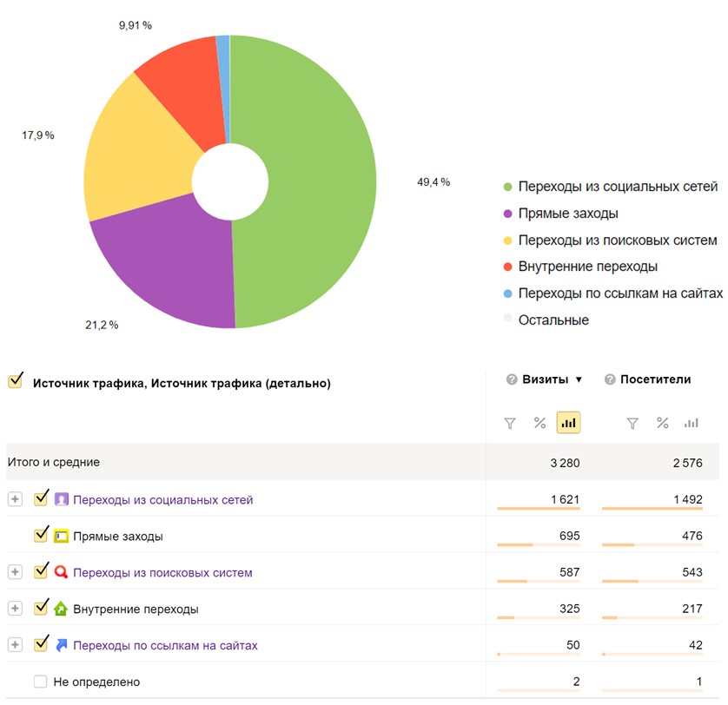Enable the Не определено checkbox
The height and width of the screenshot is (705, 728).
click(x=41, y=682)
